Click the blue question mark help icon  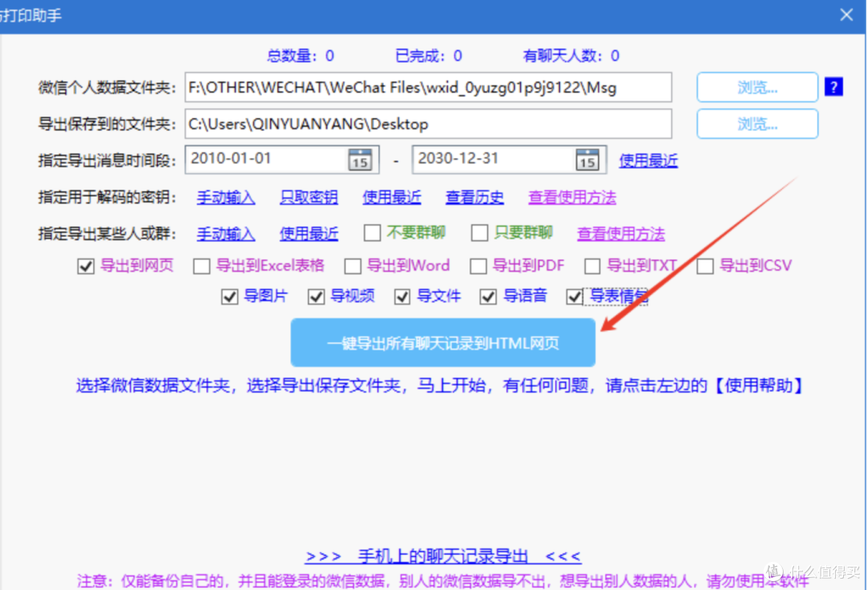(x=833, y=87)
